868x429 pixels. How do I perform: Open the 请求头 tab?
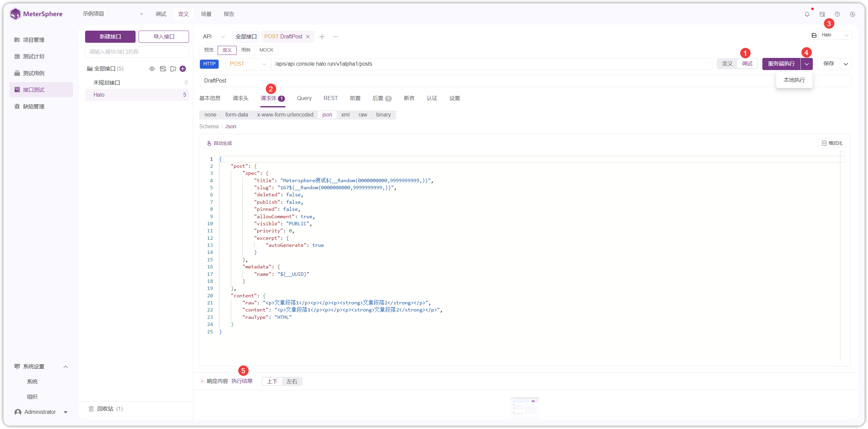click(241, 98)
